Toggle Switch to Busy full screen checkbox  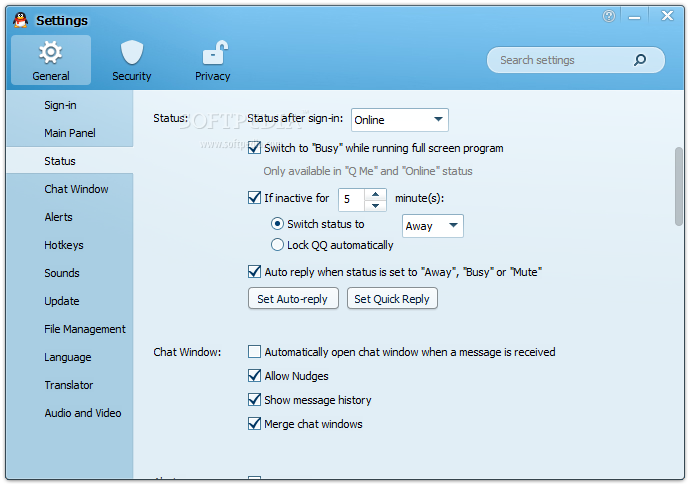254,148
